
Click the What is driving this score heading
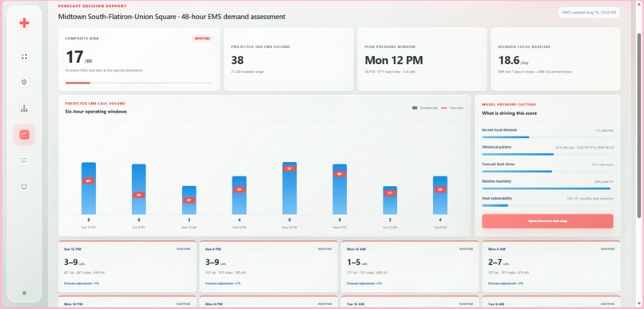509,113
